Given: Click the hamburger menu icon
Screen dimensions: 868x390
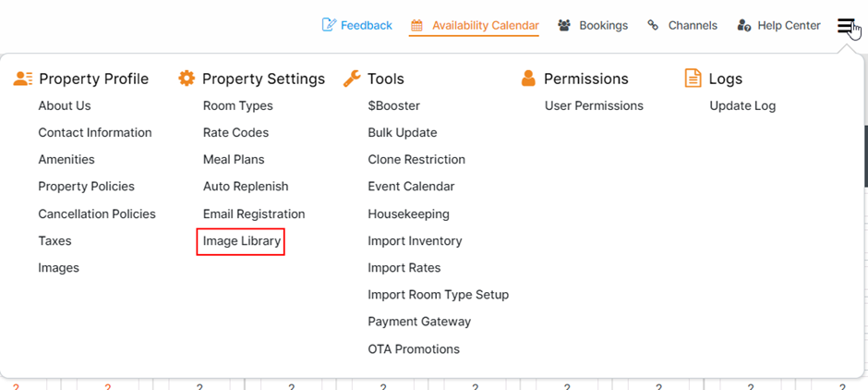Looking at the screenshot, I should pyautogui.click(x=846, y=26).
